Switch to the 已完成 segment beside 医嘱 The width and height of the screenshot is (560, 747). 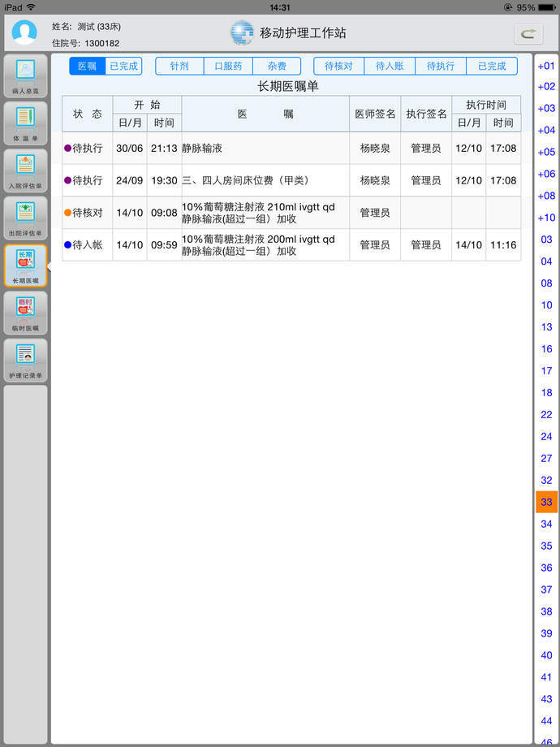124,67
